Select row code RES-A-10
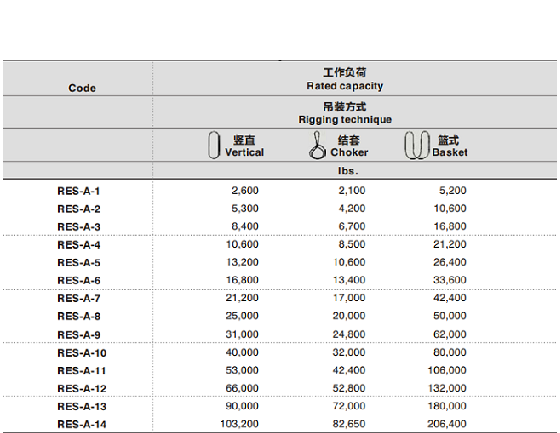 pyautogui.click(x=82, y=353)
